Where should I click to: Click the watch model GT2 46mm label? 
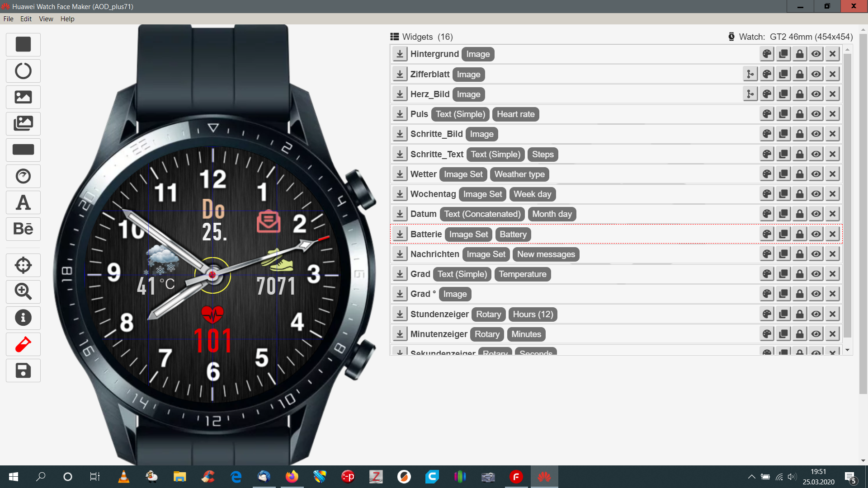[x=811, y=37]
